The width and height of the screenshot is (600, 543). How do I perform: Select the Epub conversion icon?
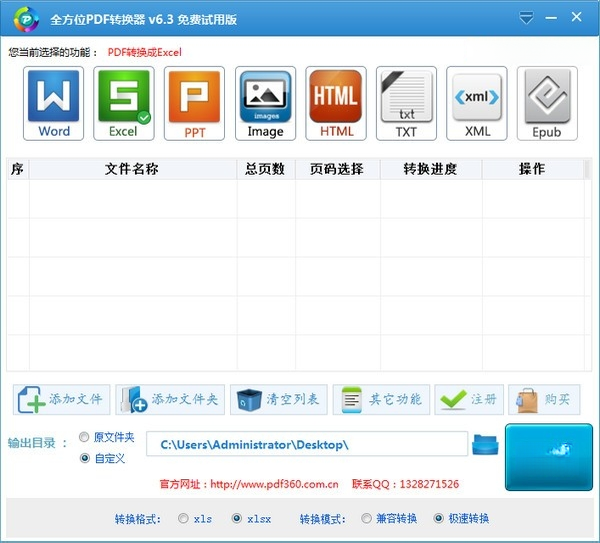click(547, 103)
